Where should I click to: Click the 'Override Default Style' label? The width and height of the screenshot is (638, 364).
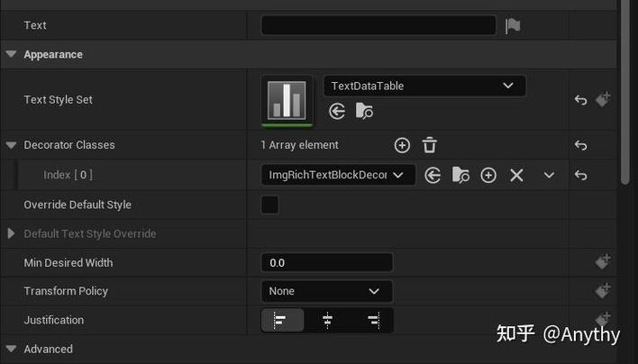click(x=77, y=205)
